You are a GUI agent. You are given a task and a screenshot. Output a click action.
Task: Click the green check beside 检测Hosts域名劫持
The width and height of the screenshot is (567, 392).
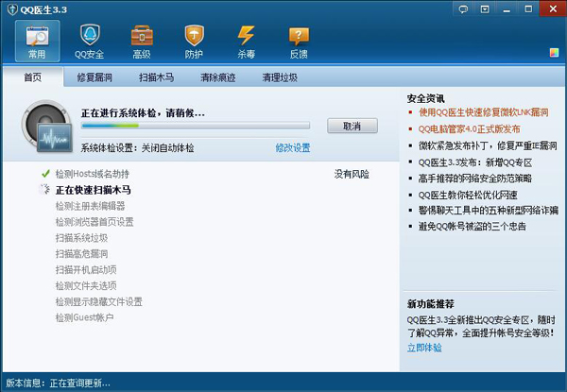coord(45,174)
